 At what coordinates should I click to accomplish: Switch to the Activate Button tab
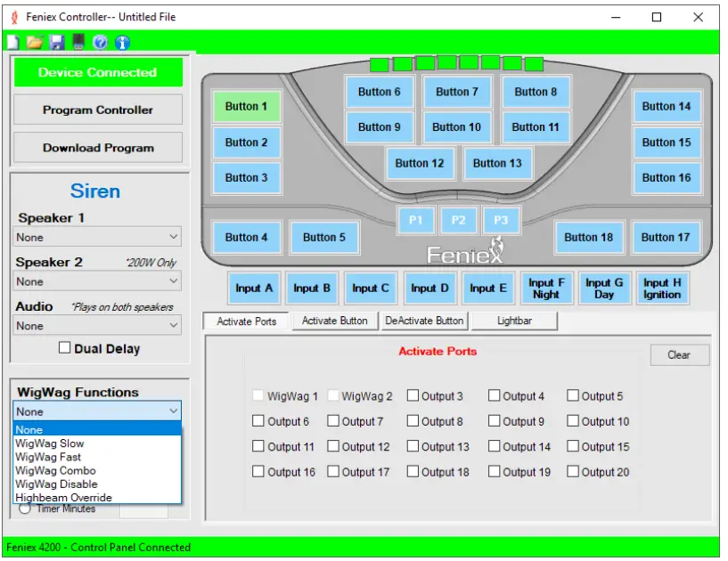point(335,321)
